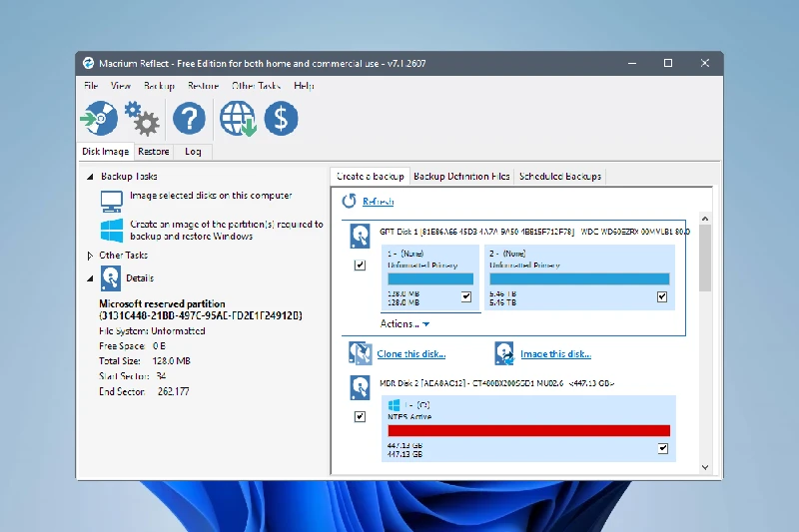Switch to the Scheduled Backups tab
Viewport: 799px width, 532px height.
point(559,177)
